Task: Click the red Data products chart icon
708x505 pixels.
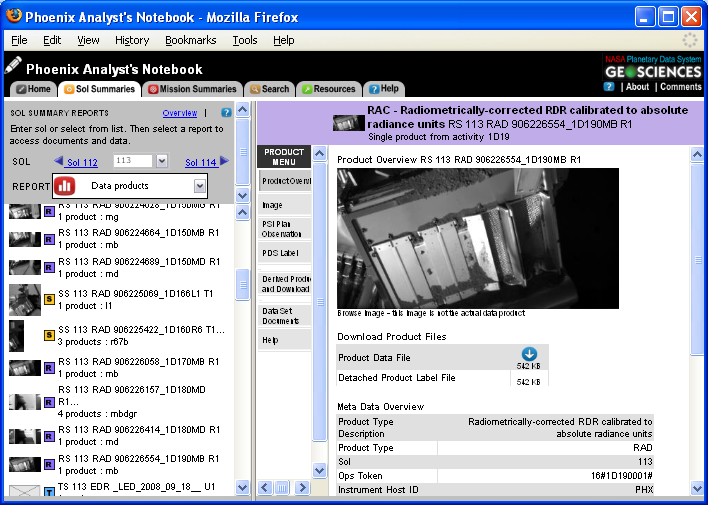Action: tap(65, 186)
